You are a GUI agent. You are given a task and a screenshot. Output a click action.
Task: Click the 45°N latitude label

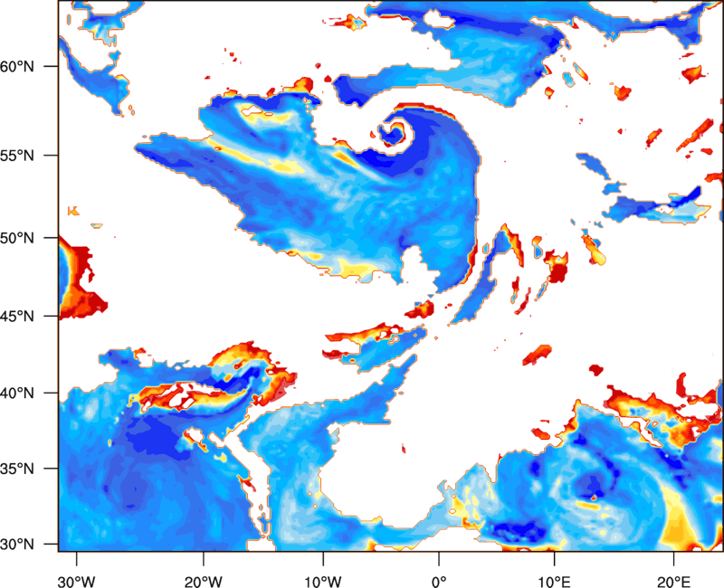click(x=17, y=317)
